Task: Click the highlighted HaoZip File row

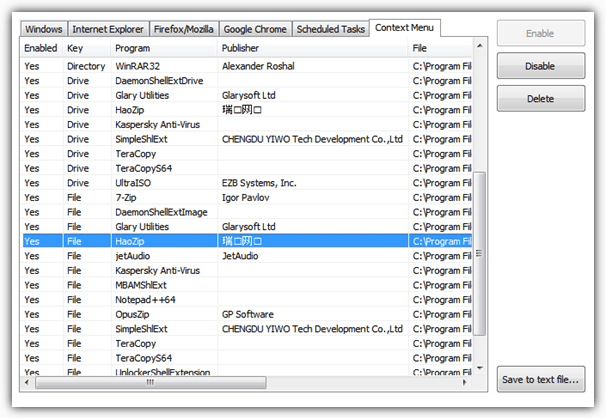Action: pos(247,241)
